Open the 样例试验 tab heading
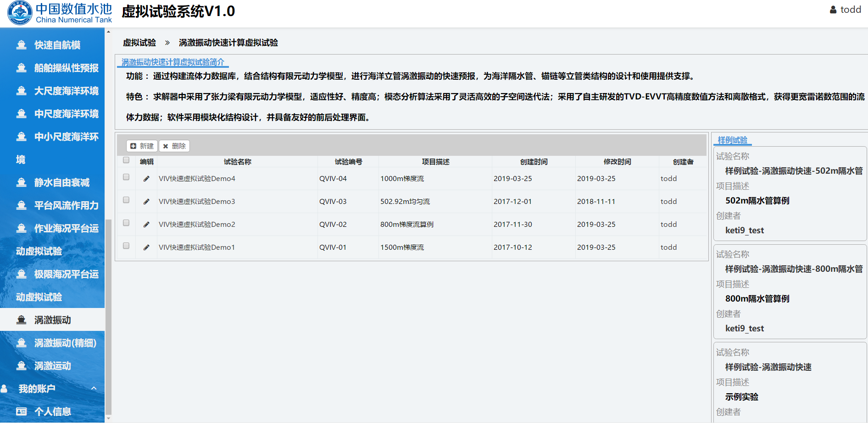Viewport: 868px width, 423px height. tap(732, 140)
